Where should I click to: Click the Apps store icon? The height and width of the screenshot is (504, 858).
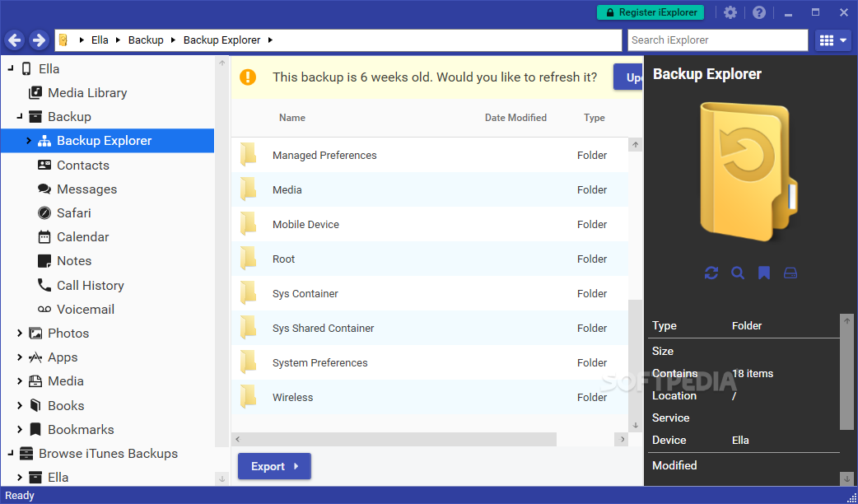pyautogui.click(x=35, y=357)
